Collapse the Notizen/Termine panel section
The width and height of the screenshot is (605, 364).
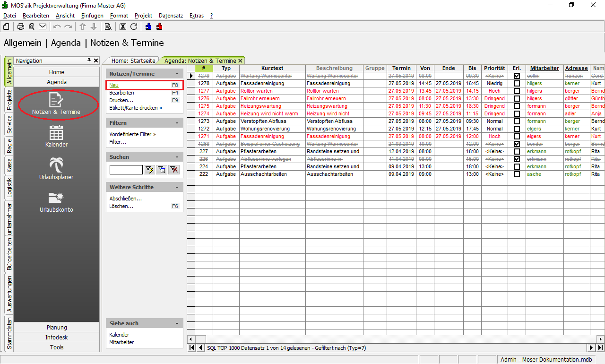177,74
